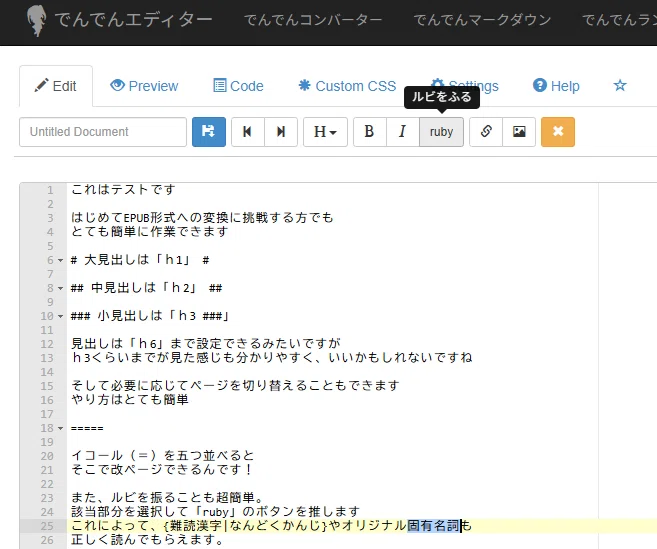657x549 pixels.
Task: Click the でんでんエディター logo link
Action: [x=133, y=20]
